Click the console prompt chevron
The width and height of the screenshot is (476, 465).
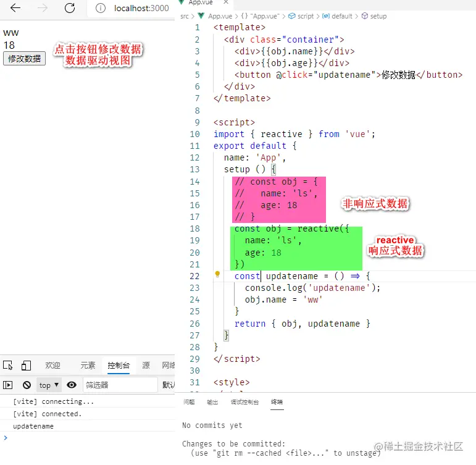6,438
